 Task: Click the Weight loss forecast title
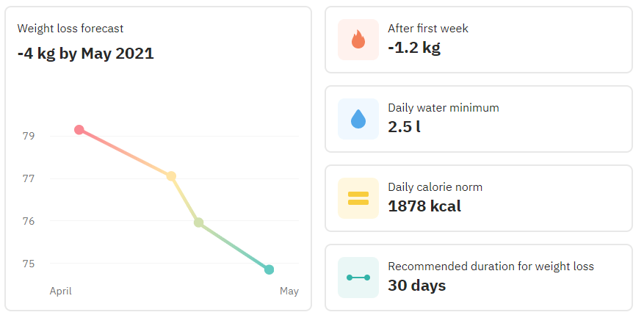tap(70, 29)
